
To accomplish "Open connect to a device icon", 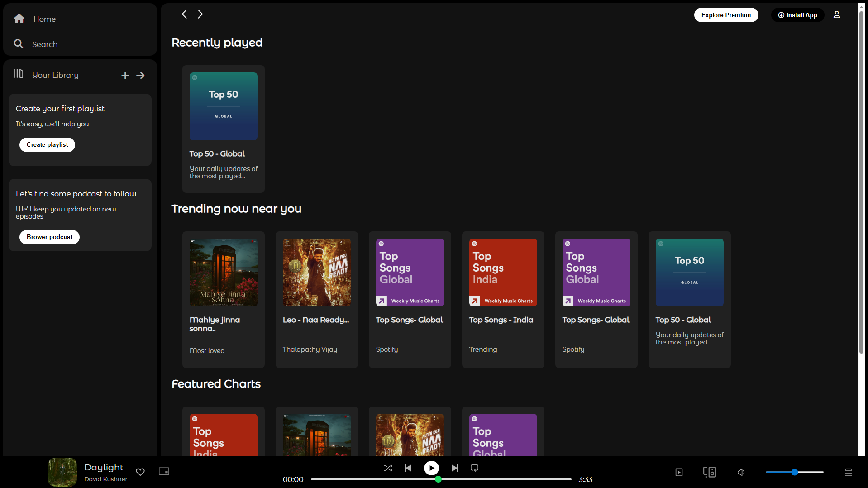I will coord(709,472).
